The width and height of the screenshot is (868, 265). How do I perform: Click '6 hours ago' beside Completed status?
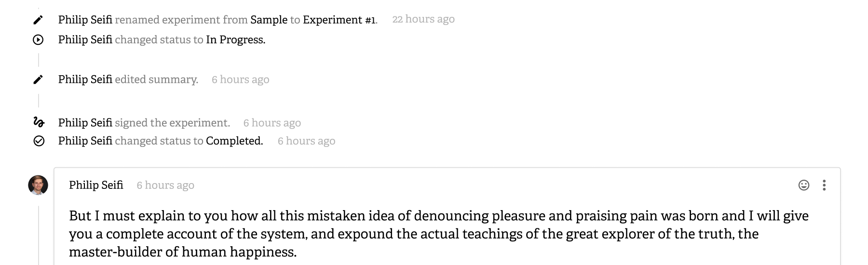[307, 141]
